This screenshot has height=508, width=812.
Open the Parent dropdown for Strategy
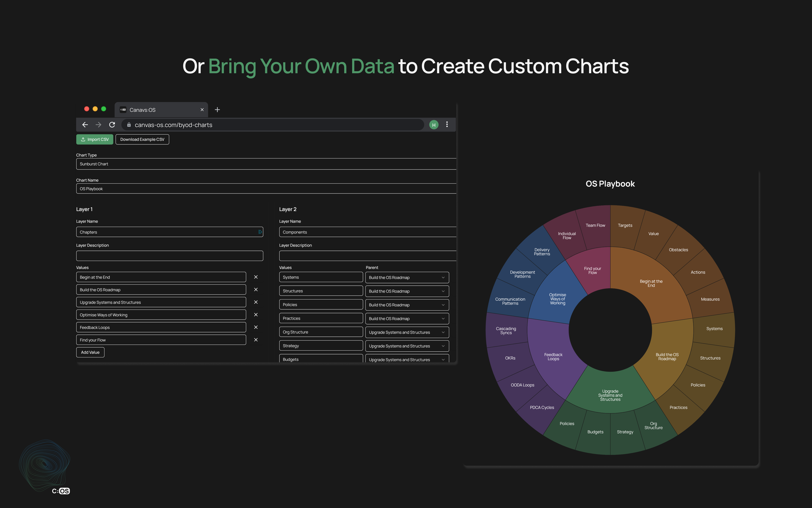click(407, 346)
